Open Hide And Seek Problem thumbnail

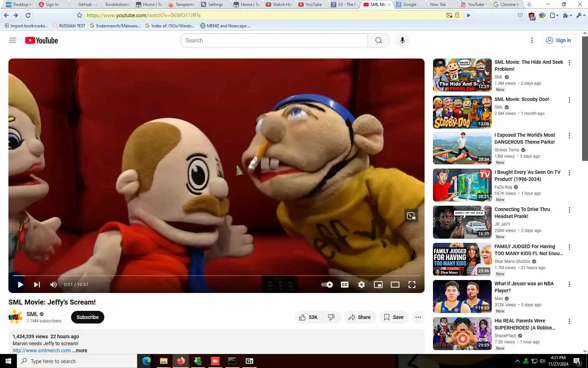click(x=462, y=75)
